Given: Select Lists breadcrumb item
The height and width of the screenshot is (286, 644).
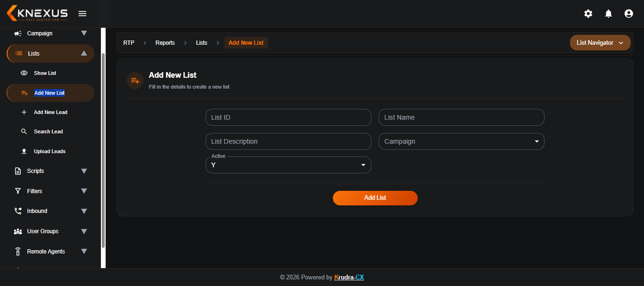Looking at the screenshot, I should coord(202,43).
